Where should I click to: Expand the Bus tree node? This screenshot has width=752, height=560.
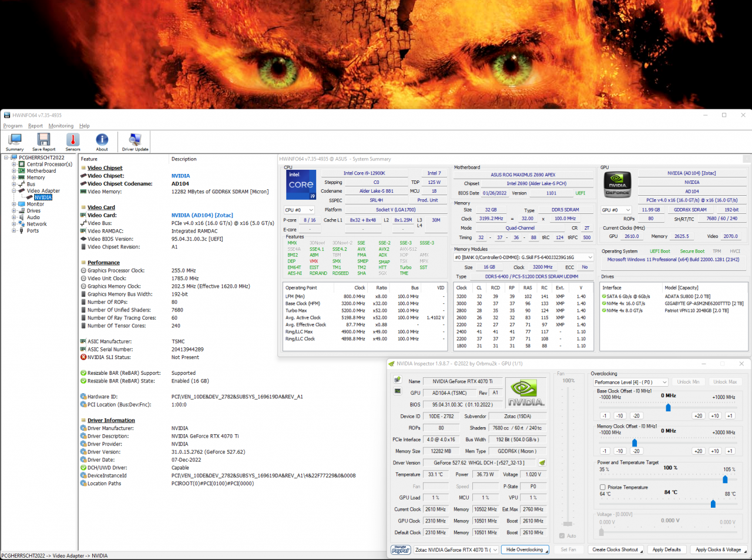pyautogui.click(x=14, y=185)
